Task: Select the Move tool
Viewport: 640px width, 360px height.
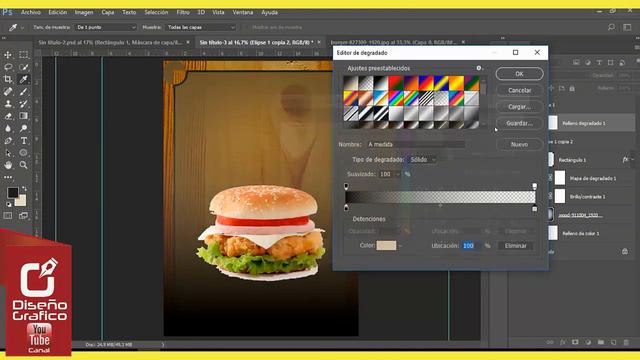Action: click(x=8, y=55)
